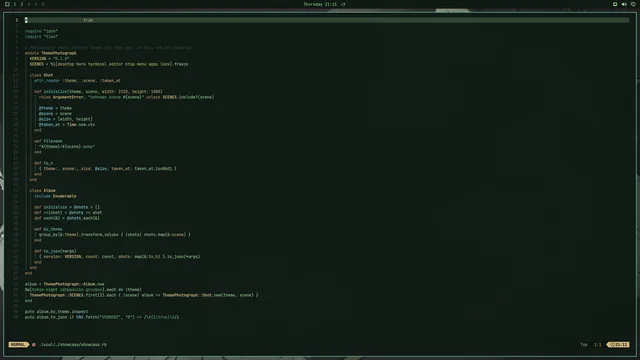
Task: Click the 'group_by(&:theme).transform_values' line
Action: coord(115,235)
